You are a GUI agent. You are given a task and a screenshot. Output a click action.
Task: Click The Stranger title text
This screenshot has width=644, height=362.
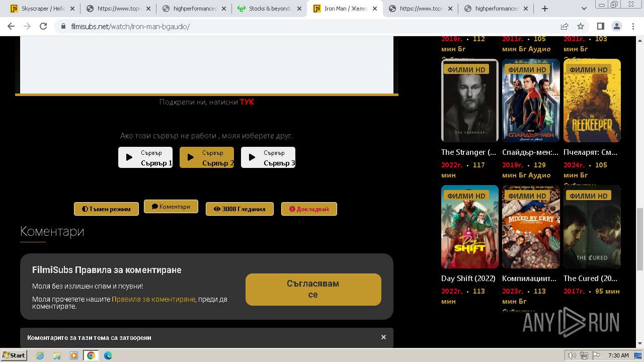tap(469, 152)
